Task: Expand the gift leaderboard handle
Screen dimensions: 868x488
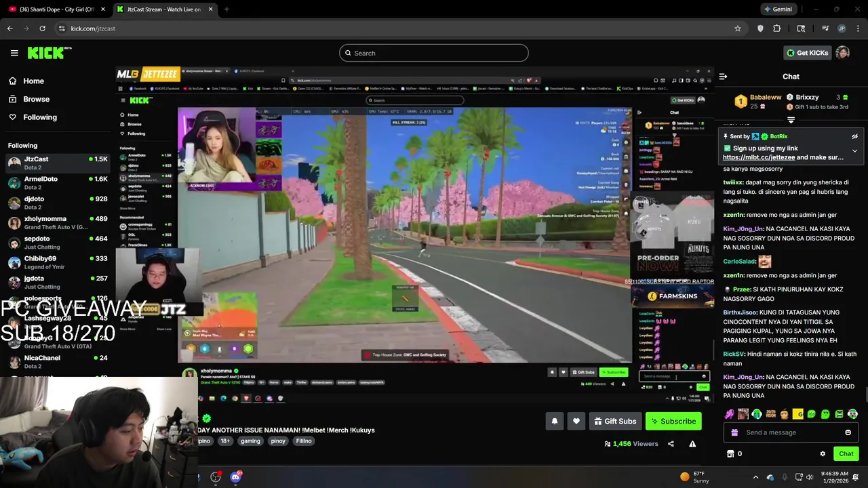Action: pyautogui.click(x=791, y=120)
